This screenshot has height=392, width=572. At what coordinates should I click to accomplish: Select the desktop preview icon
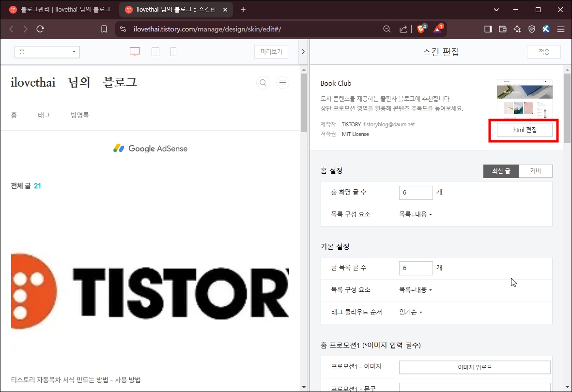click(x=134, y=52)
